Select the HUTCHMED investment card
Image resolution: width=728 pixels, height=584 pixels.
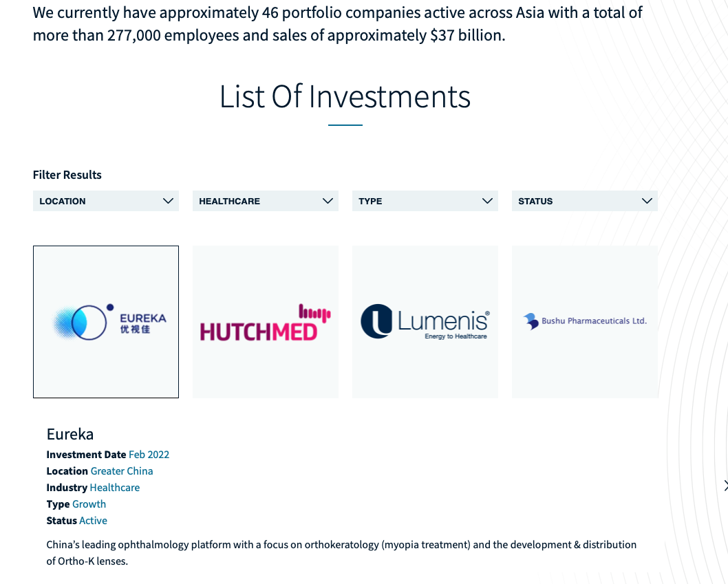(266, 322)
